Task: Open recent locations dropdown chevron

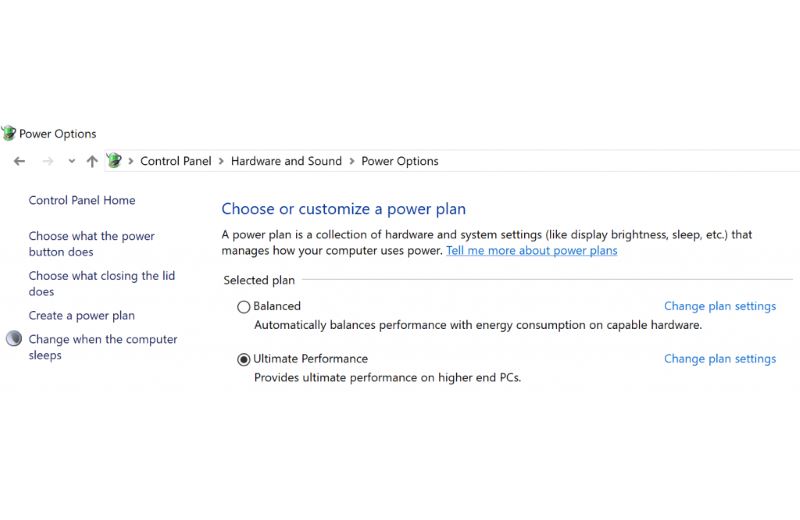Action: point(71,161)
